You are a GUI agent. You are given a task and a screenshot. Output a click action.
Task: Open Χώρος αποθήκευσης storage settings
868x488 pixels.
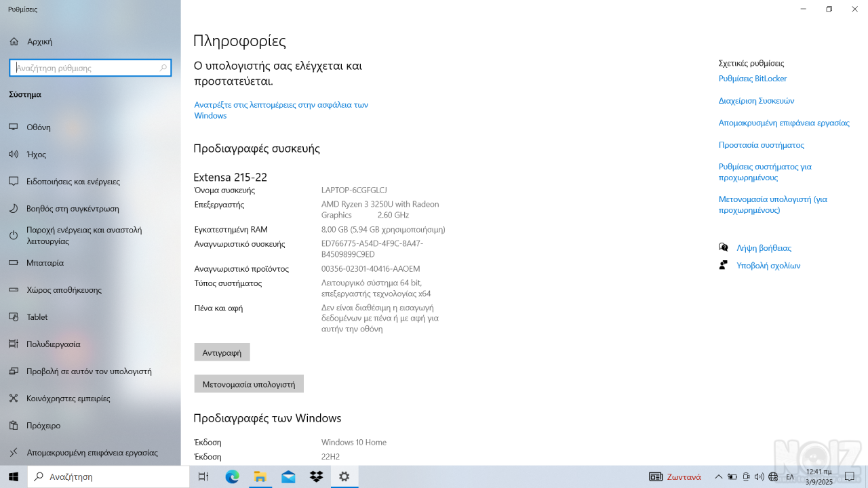(x=64, y=289)
